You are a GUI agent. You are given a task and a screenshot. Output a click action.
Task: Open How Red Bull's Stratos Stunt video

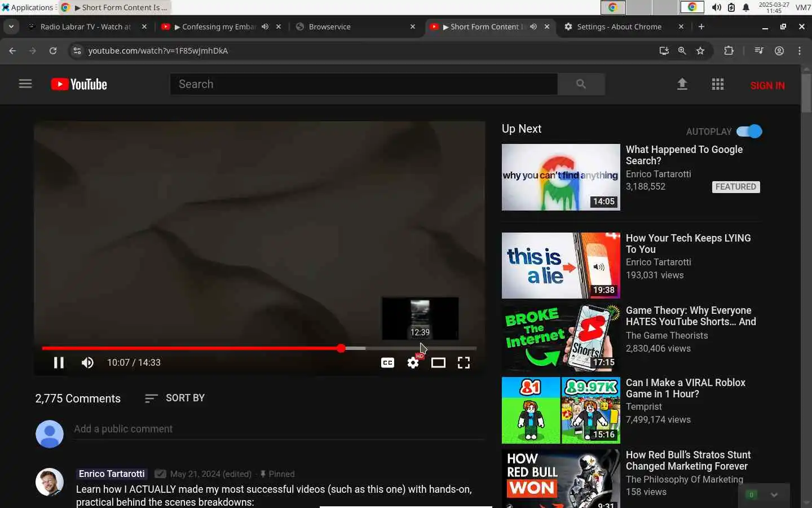[688, 461]
